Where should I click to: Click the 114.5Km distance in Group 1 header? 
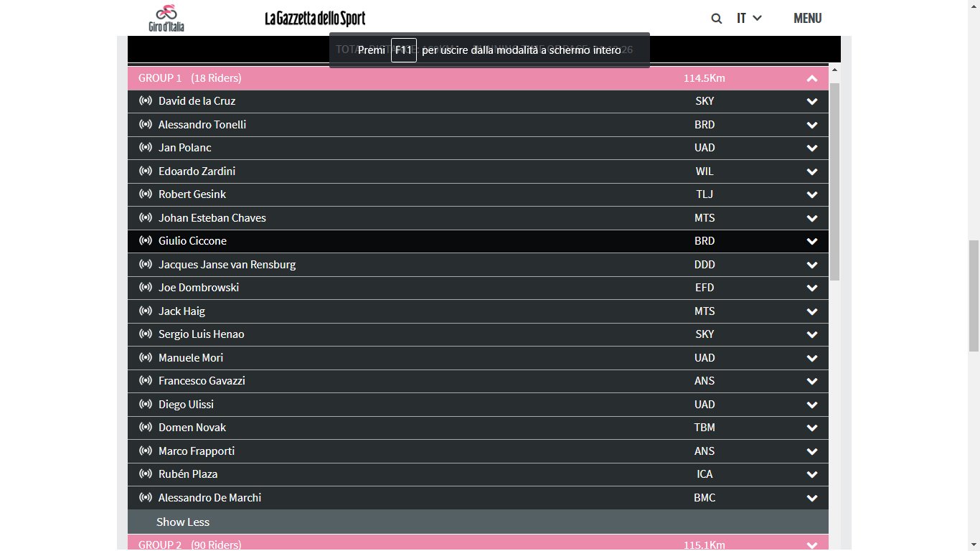705,77
